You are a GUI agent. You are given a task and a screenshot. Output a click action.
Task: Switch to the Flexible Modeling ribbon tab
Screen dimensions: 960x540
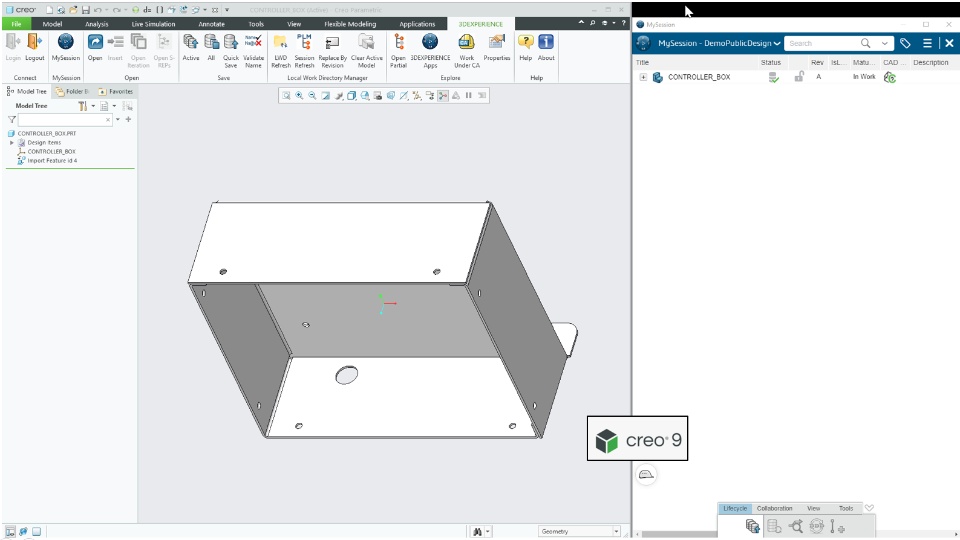coord(350,24)
